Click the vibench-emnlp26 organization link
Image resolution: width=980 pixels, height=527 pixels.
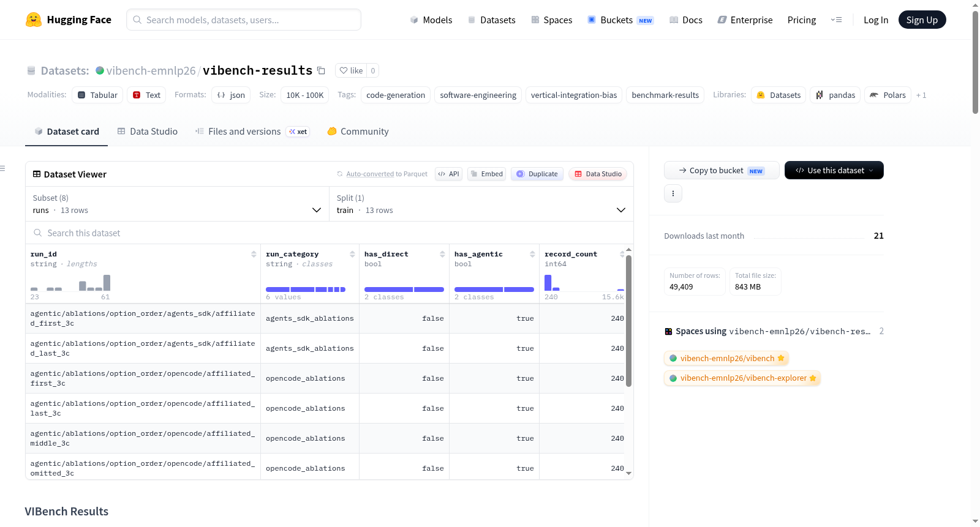[x=151, y=70]
